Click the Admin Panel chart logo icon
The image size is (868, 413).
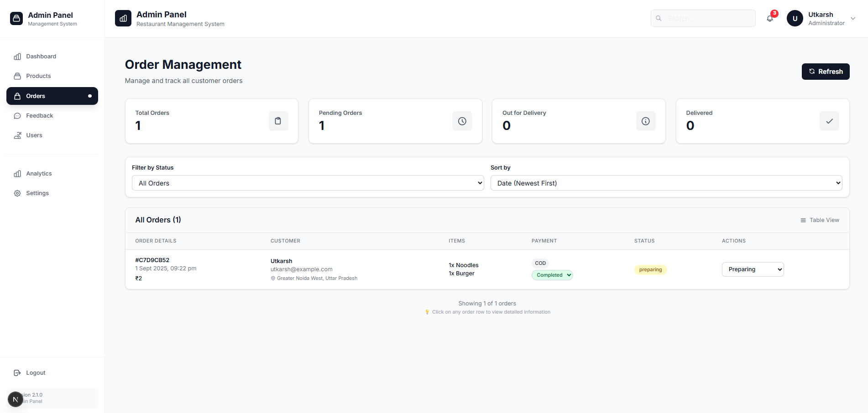(x=123, y=19)
